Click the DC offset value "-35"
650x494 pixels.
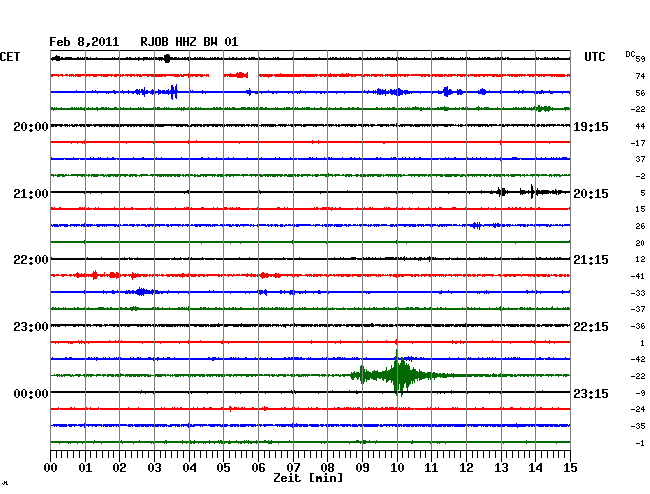[x=638, y=426]
